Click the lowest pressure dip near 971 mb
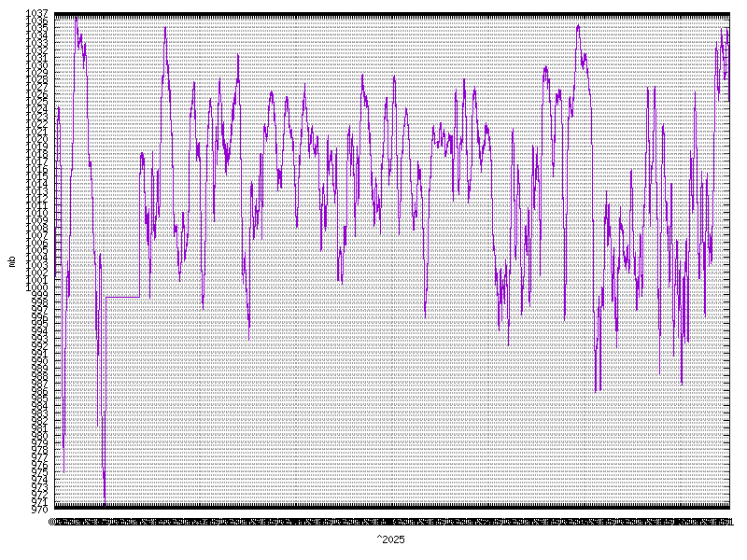747x560 pixels. pyautogui.click(x=105, y=502)
